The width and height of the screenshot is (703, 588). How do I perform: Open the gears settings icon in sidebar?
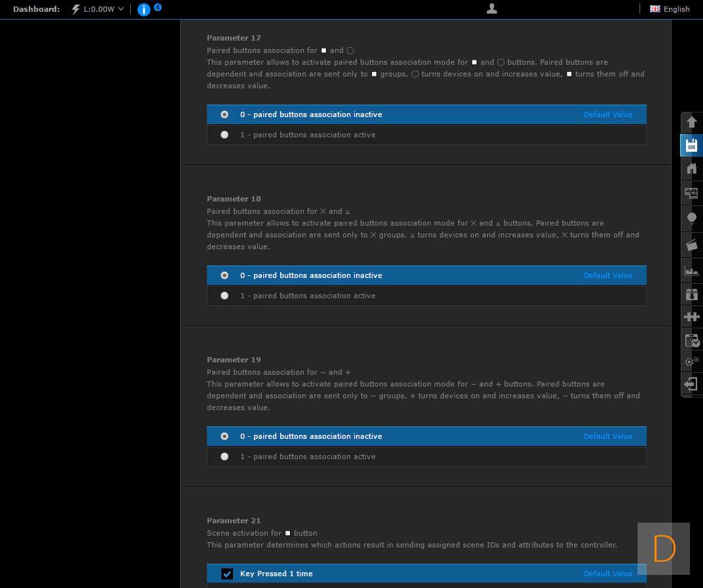[x=691, y=361]
